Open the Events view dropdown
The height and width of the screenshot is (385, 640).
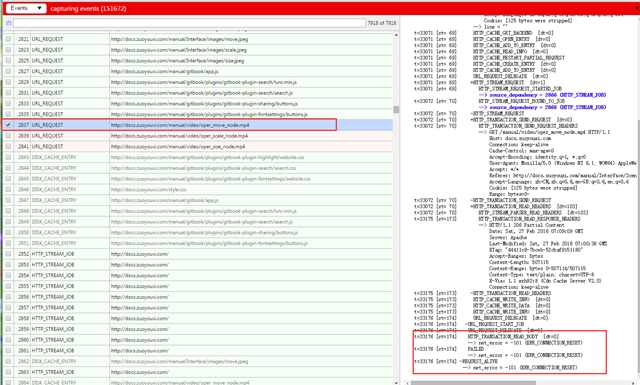[26, 8]
